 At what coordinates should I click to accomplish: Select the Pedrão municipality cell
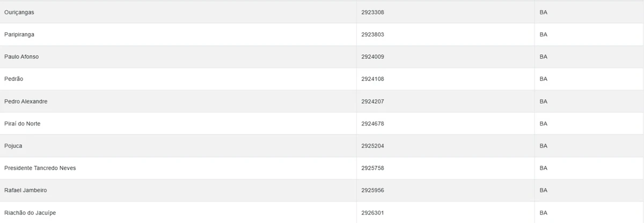(13, 79)
